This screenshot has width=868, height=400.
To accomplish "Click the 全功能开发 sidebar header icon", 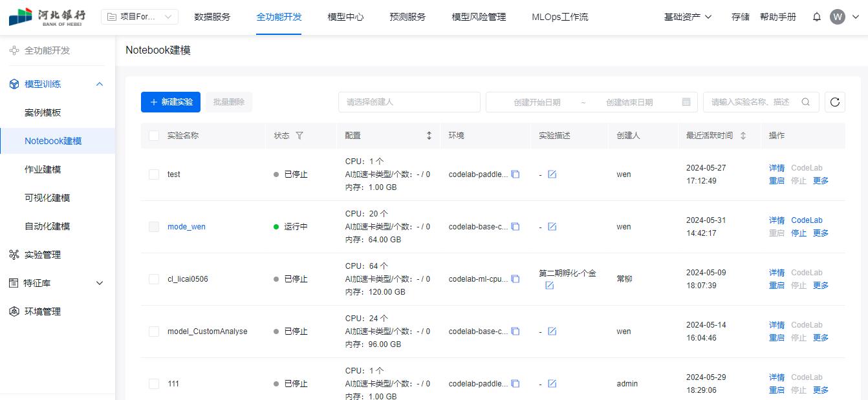I will [14, 50].
